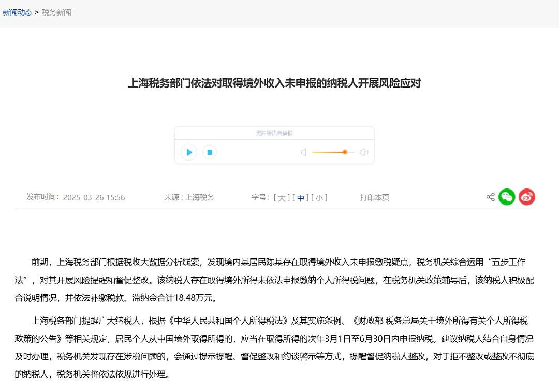Click the source text 来源：上海税务

coord(189,197)
